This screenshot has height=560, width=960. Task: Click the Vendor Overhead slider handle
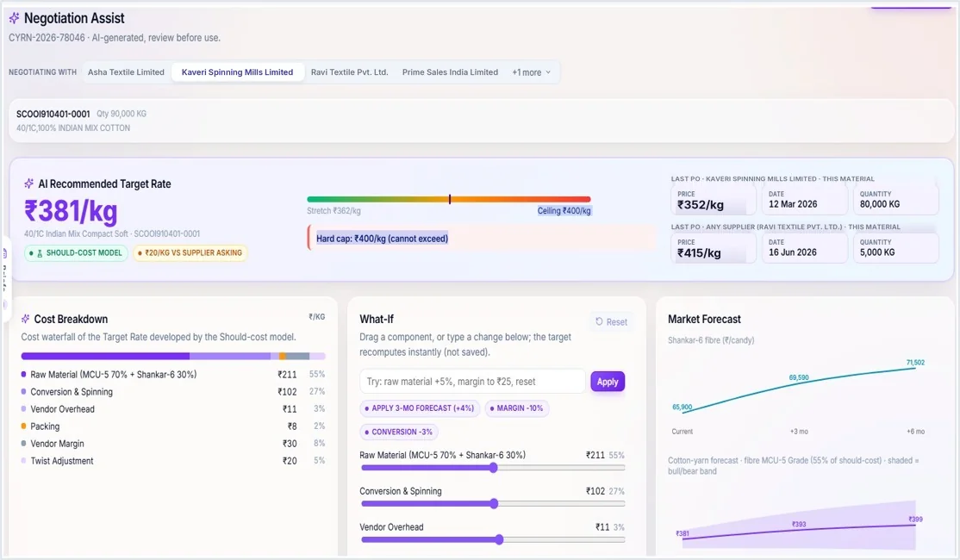[500, 540]
